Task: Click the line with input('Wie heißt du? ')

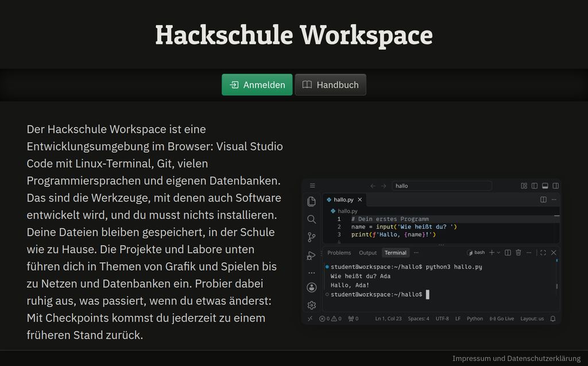Action: click(x=404, y=227)
